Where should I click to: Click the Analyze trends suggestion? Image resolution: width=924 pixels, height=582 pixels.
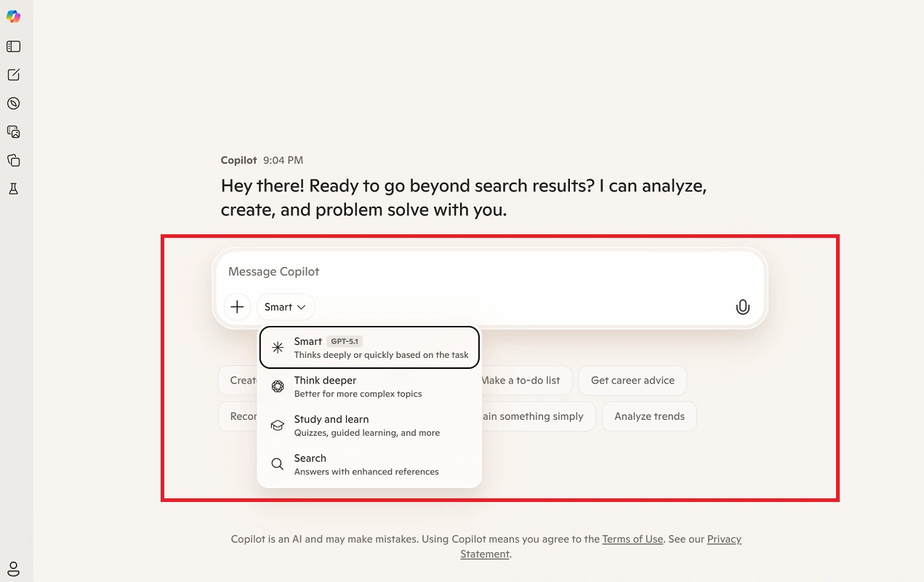coord(649,416)
